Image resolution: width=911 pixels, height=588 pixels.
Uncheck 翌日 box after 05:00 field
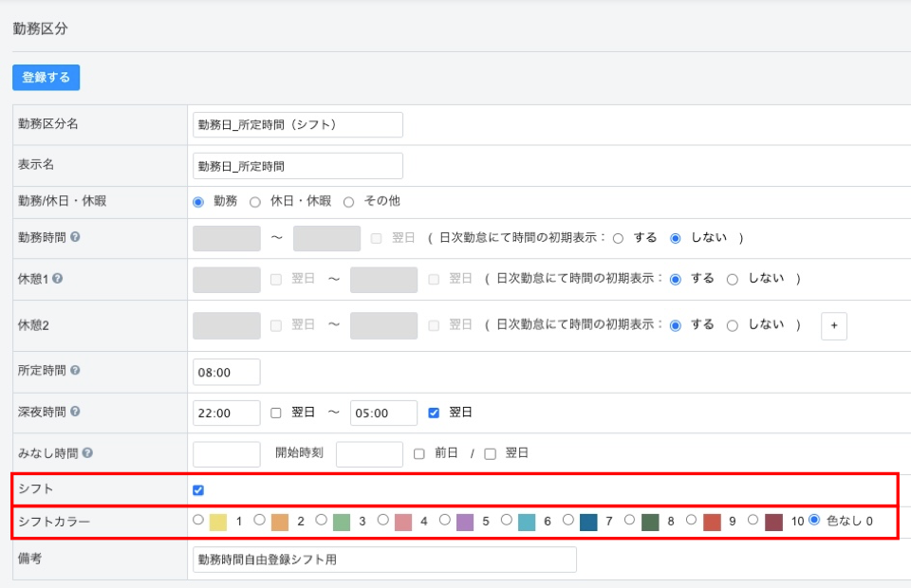tap(434, 413)
